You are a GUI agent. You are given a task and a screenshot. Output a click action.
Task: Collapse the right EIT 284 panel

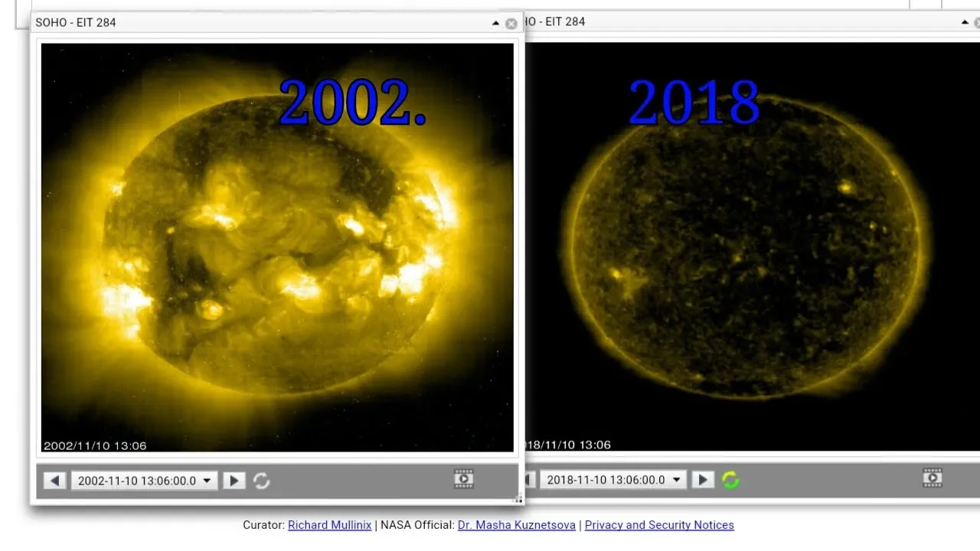[x=965, y=22]
